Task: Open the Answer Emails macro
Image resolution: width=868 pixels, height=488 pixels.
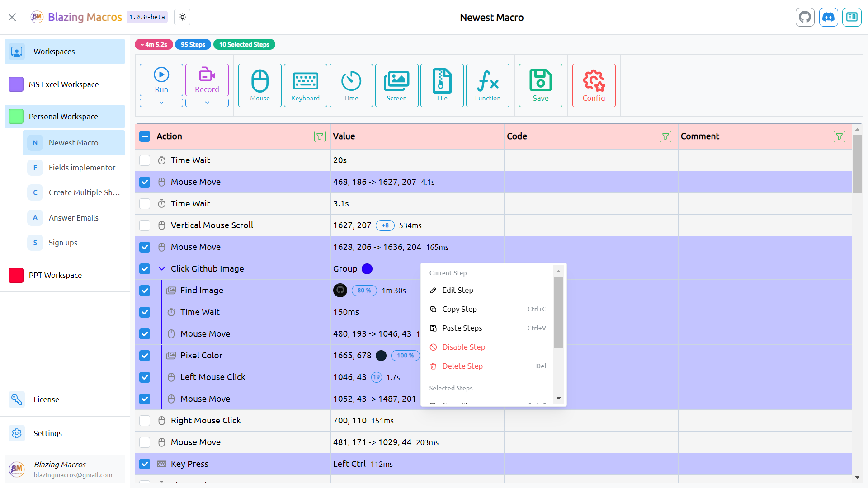Action: (x=74, y=218)
